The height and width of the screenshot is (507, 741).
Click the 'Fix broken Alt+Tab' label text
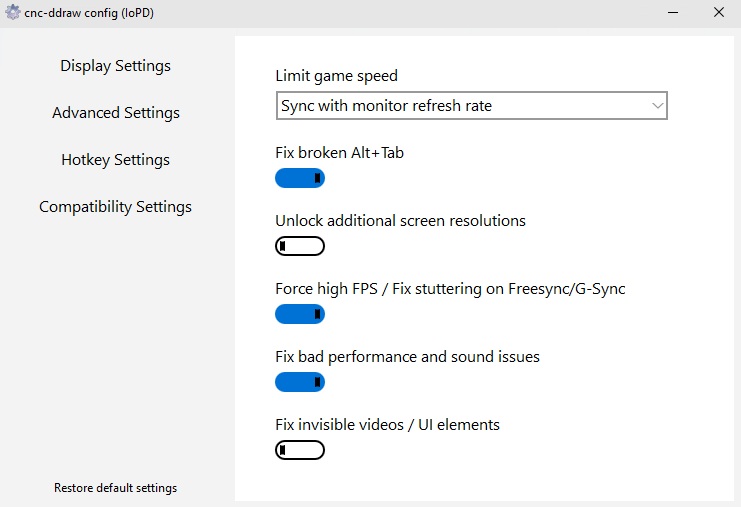point(339,153)
